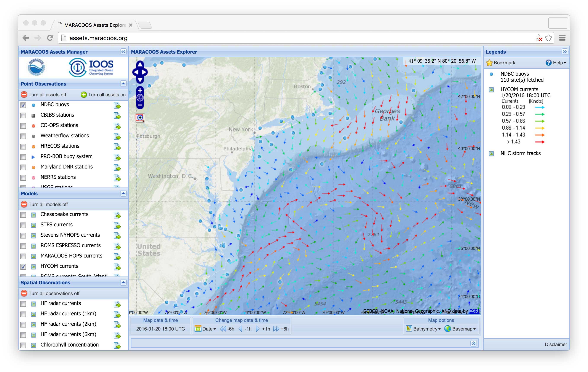Zoom to NDBC buoys layer extent icon
This screenshot has height=372, width=588.
[117, 105]
